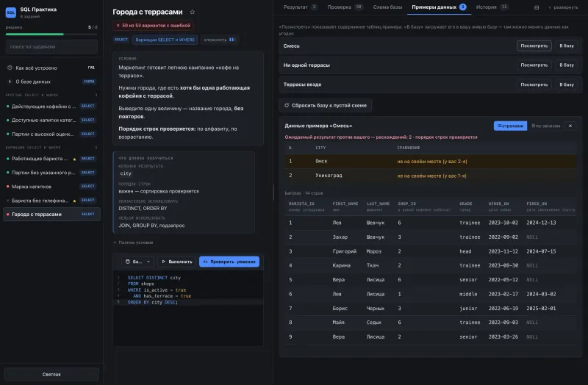Select task Города с террасами in sidebar
This screenshot has width=588, height=385.
click(51, 214)
